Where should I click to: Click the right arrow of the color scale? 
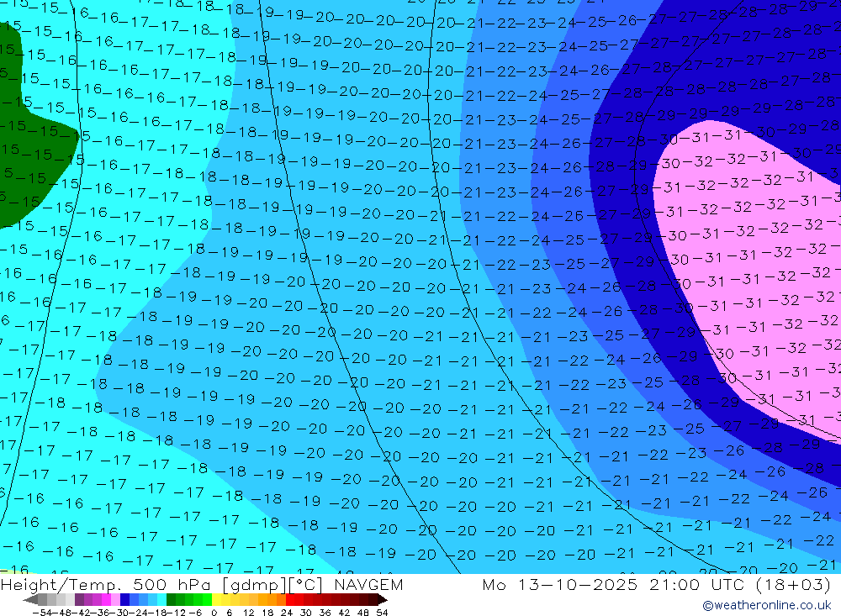pos(383,599)
